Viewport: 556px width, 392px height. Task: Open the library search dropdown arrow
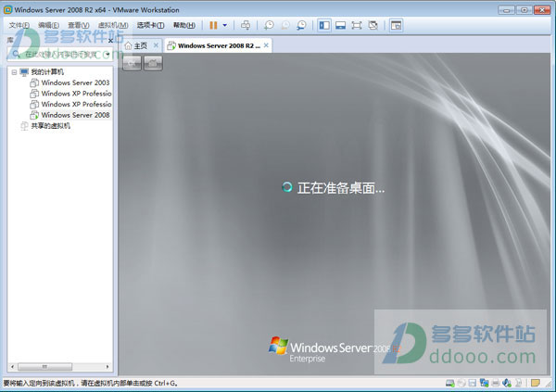click(x=107, y=55)
